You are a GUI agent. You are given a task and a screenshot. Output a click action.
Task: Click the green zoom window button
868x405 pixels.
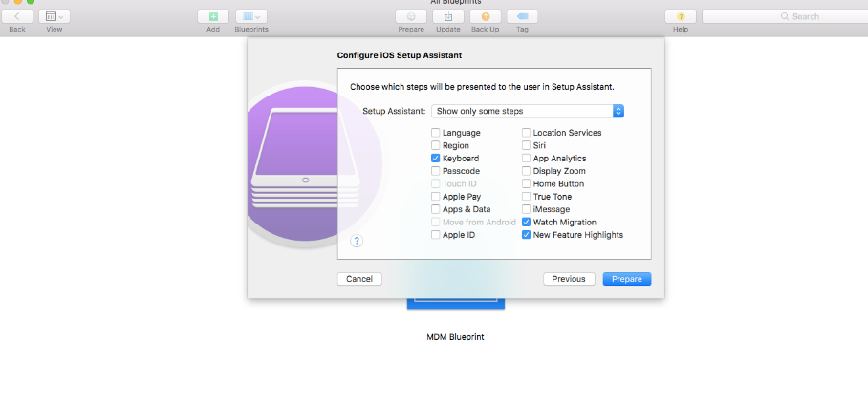coord(31,2)
